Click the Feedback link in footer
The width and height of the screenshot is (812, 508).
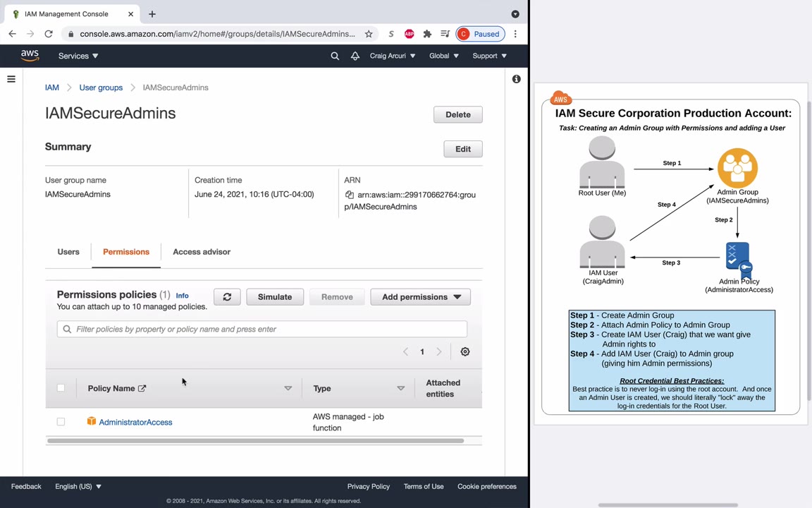(26, 486)
